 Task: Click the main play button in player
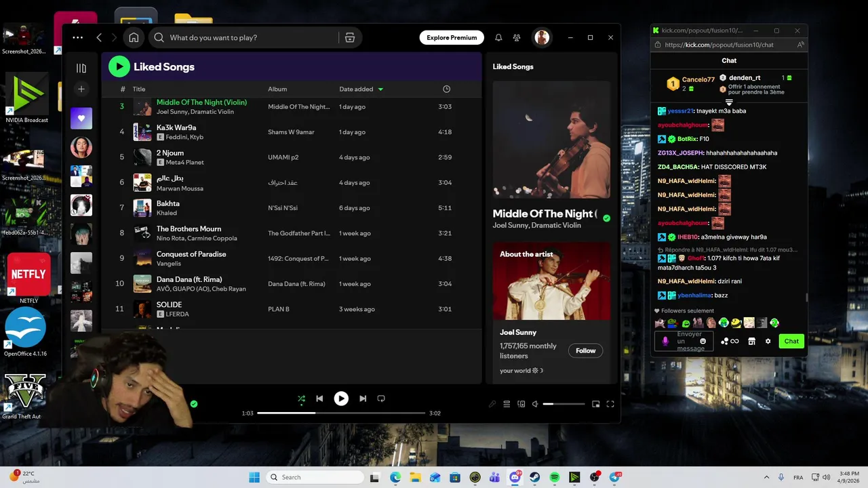[341, 399]
